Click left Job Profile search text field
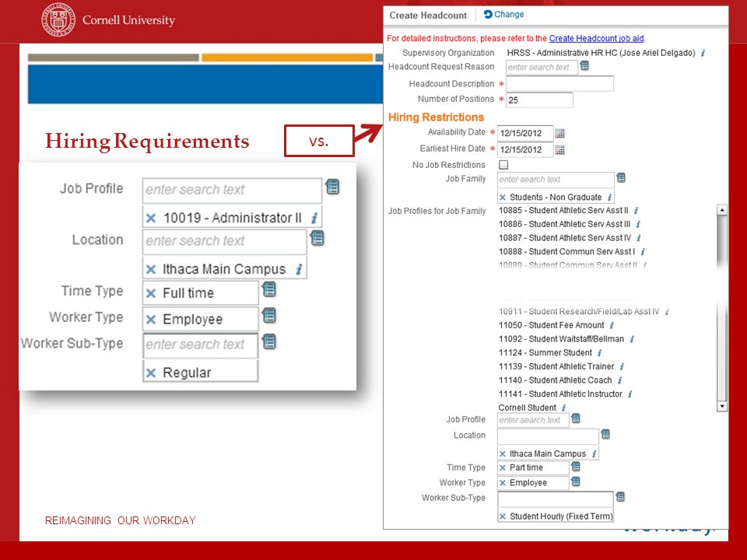Image resolution: width=747 pixels, height=560 pixels. point(232,190)
